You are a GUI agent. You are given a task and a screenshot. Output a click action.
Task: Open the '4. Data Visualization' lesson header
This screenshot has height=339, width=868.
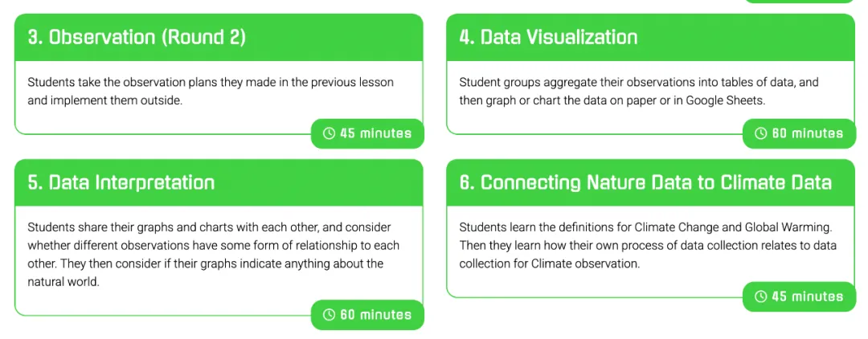tap(650, 37)
